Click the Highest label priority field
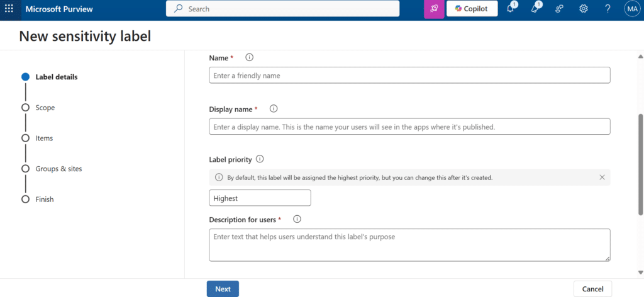This screenshot has height=297, width=644. [260, 198]
